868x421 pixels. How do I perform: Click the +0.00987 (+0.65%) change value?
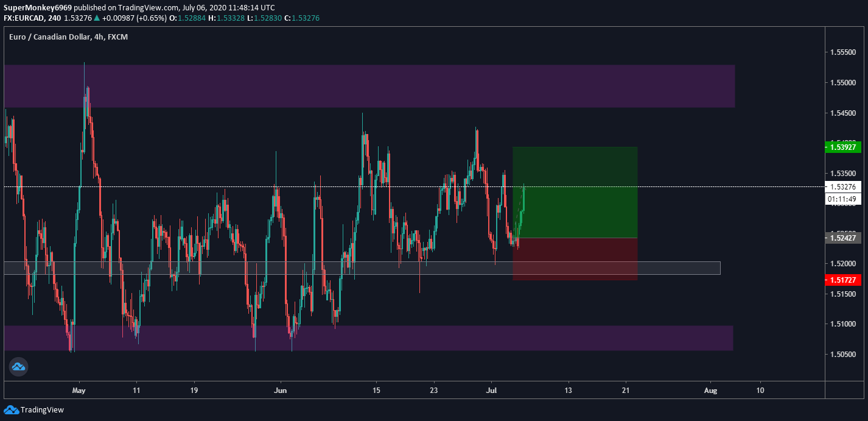[x=135, y=18]
